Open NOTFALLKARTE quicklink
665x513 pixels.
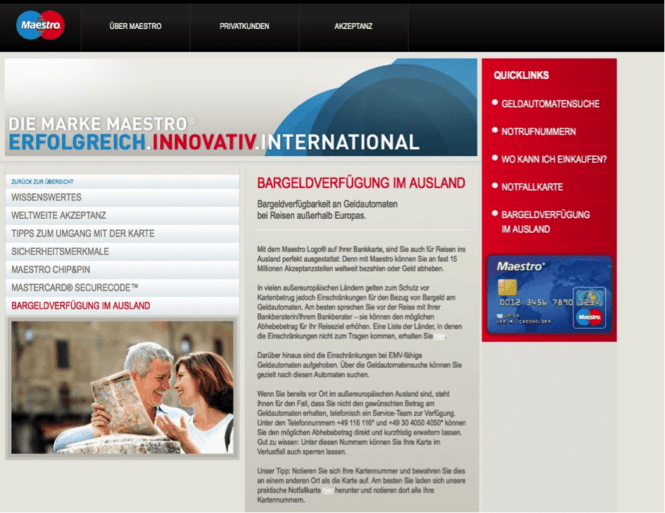tap(532, 187)
